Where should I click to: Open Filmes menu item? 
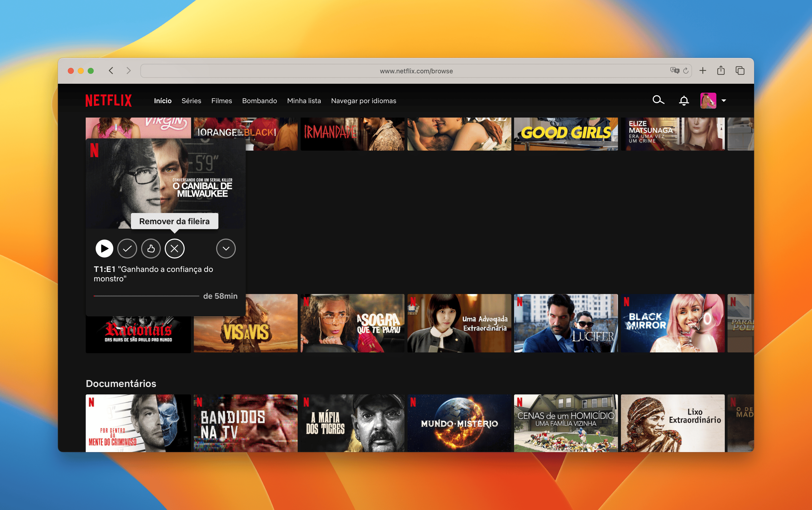(x=222, y=100)
